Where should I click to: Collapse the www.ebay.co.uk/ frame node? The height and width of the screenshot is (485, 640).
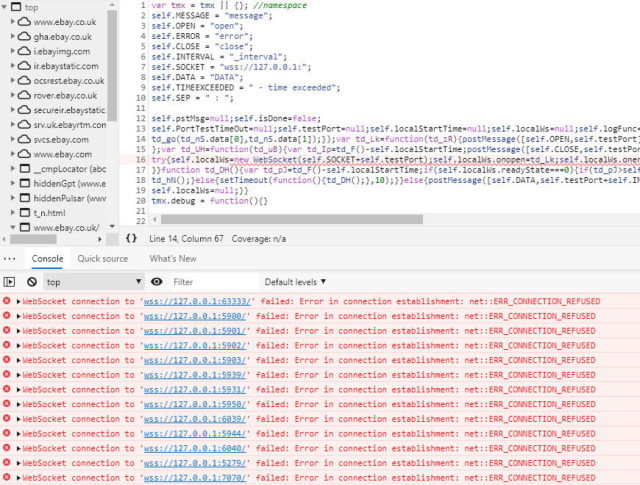[x=13, y=227]
